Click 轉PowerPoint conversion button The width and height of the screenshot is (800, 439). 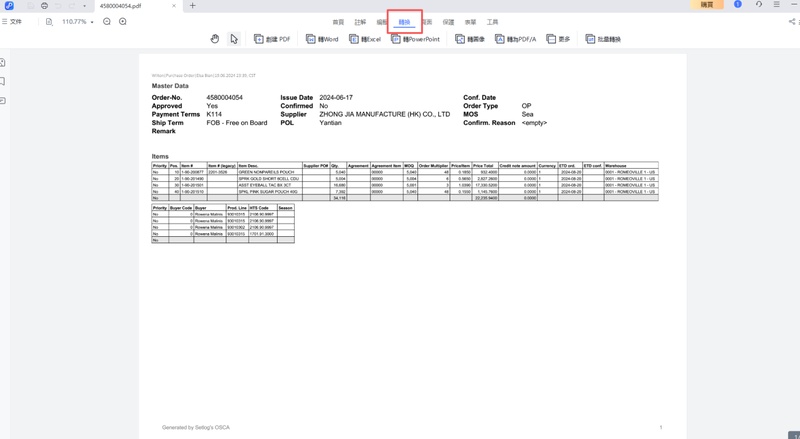415,39
